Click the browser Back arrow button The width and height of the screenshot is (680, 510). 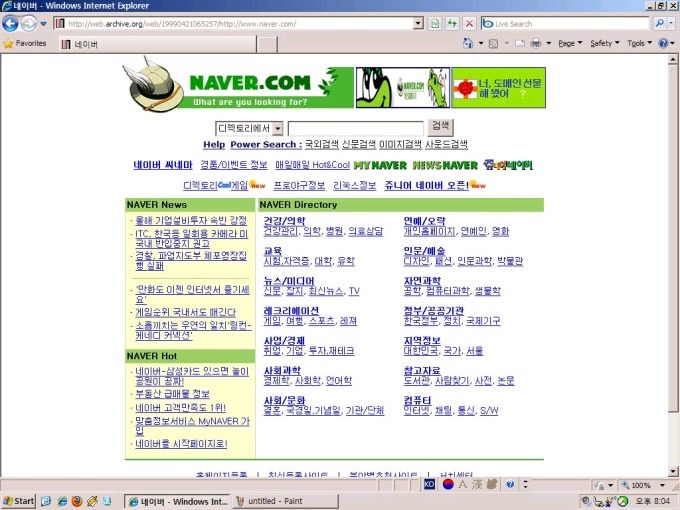[x=10, y=23]
